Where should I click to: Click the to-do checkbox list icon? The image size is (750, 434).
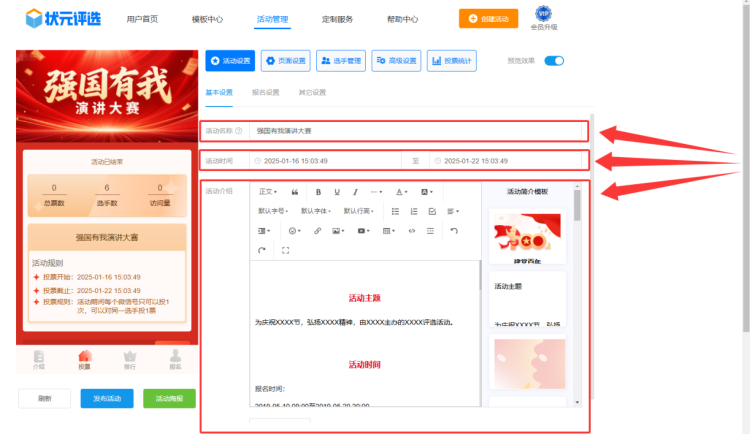coord(432,211)
